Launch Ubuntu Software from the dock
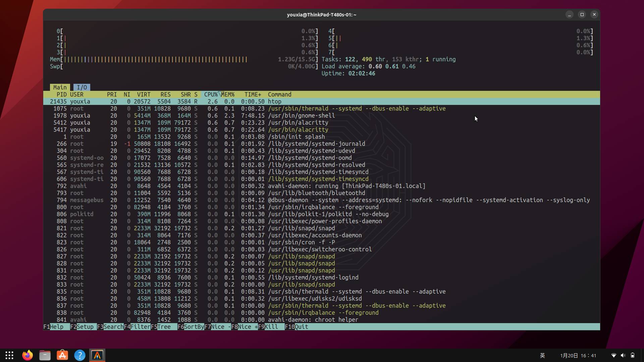 click(x=62, y=355)
